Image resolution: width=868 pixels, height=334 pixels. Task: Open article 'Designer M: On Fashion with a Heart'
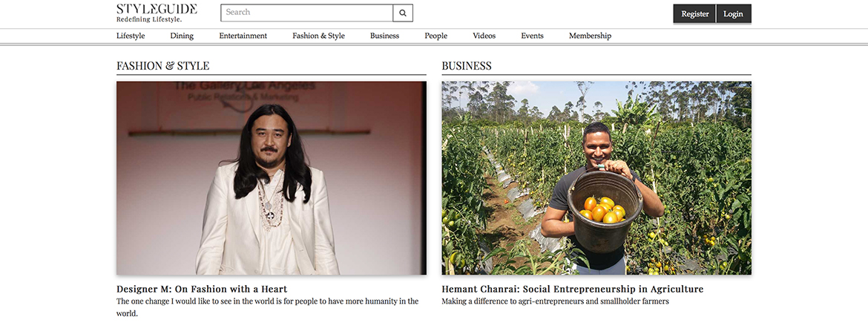(202, 289)
